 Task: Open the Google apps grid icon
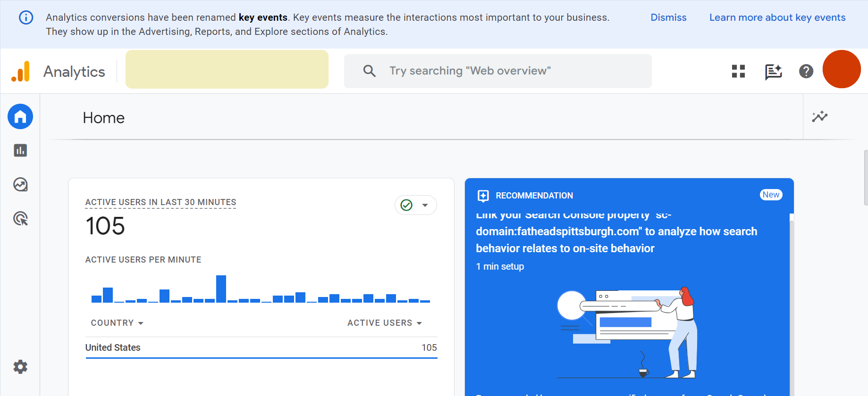tap(738, 71)
